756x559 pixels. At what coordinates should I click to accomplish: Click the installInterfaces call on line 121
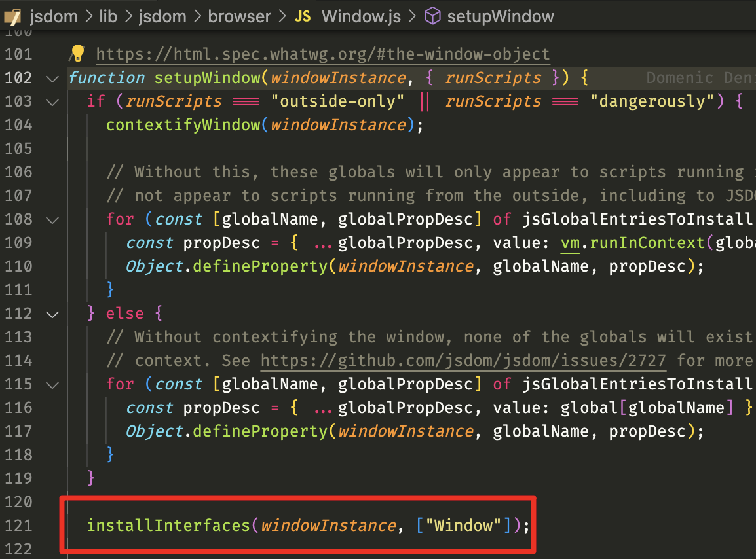(168, 525)
